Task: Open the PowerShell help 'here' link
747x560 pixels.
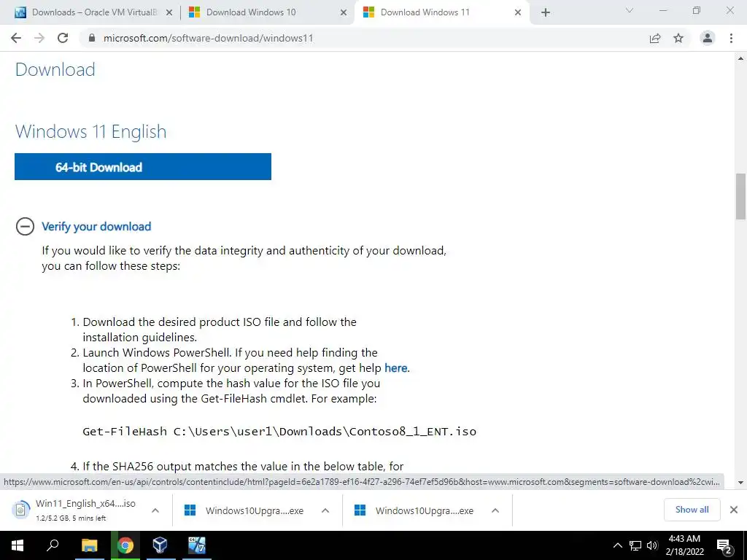Action: click(x=396, y=368)
